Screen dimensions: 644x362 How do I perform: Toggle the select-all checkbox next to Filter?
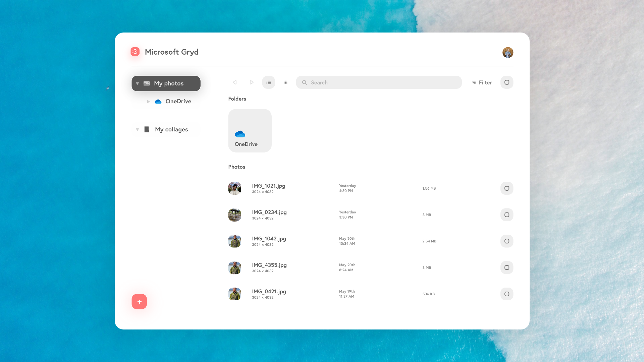click(x=507, y=82)
